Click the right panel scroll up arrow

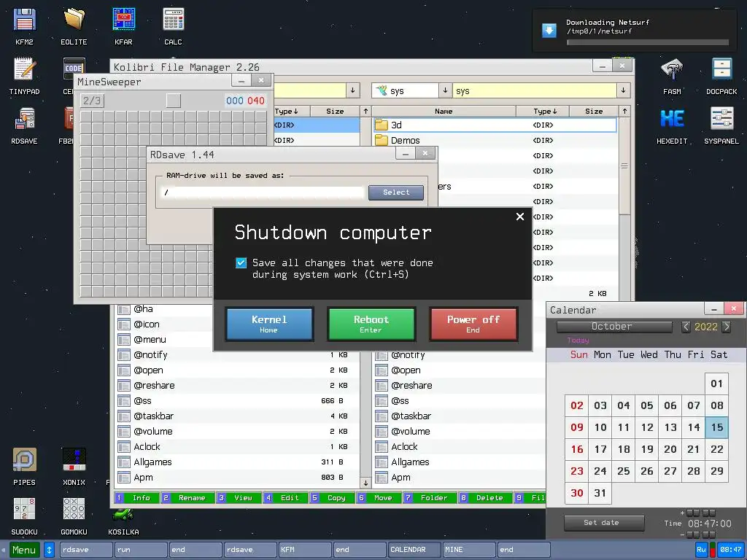[624, 111]
